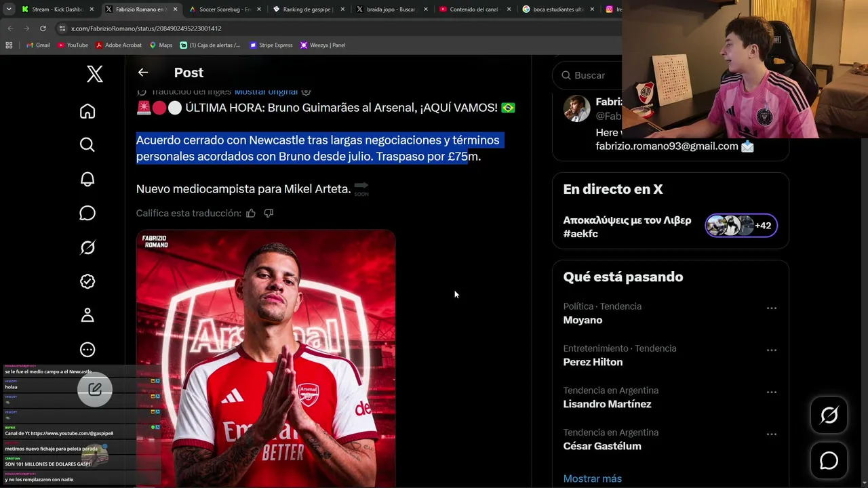This screenshot has width=868, height=488.
Task: Open the Bruno Guimarães Arsenal post image
Action: (x=266, y=359)
